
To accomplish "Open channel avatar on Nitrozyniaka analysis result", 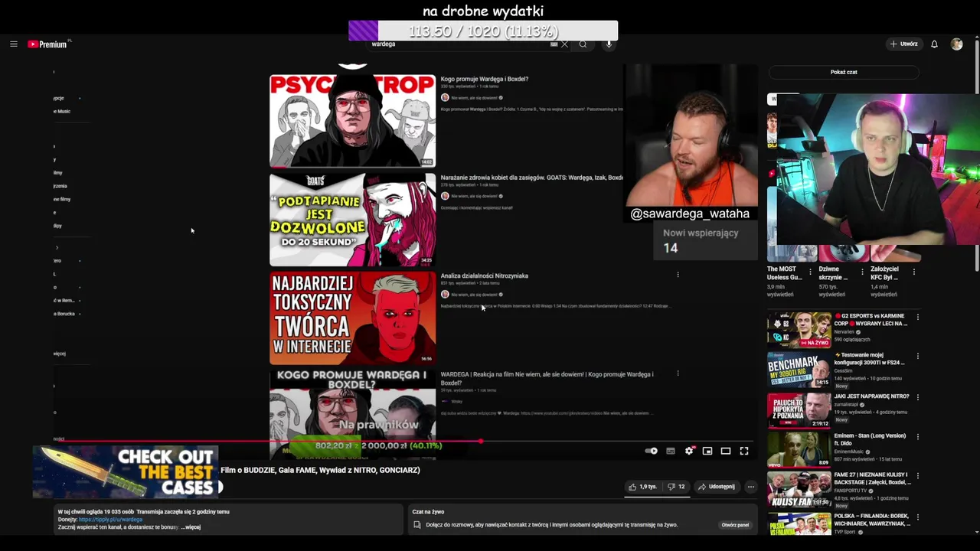I will click(x=445, y=294).
